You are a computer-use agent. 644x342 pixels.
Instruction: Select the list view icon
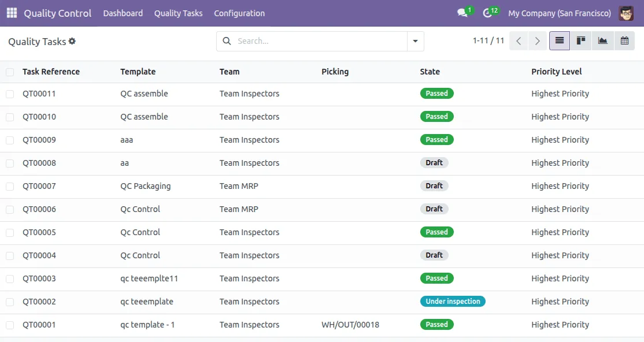click(x=559, y=40)
